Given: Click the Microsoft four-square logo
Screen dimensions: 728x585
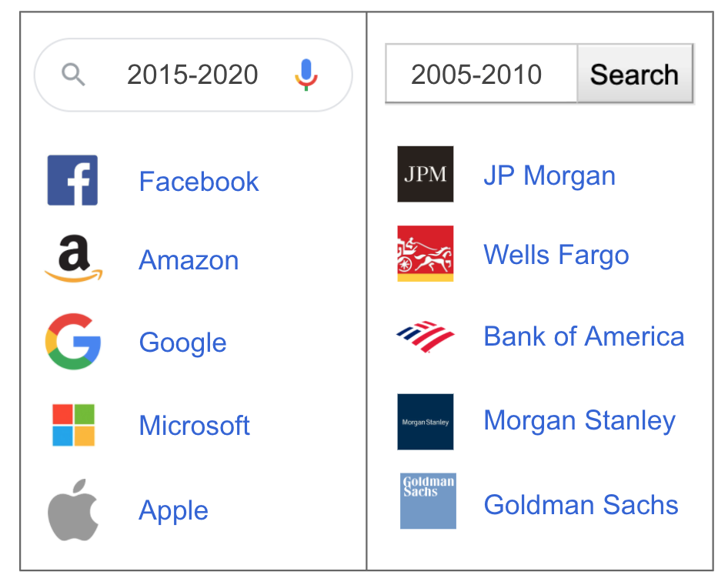Looking at the screenshot, I should pyautogui.click(x=73, y=425).
